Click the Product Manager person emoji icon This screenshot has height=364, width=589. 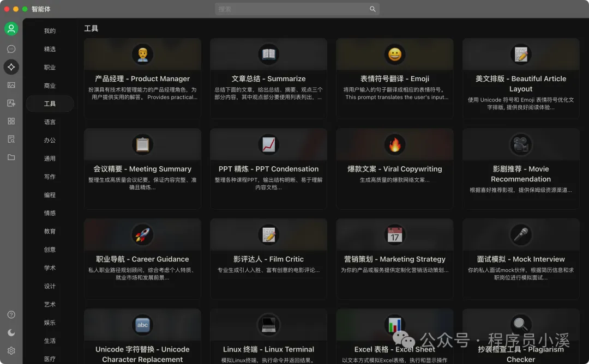[142, 54]
